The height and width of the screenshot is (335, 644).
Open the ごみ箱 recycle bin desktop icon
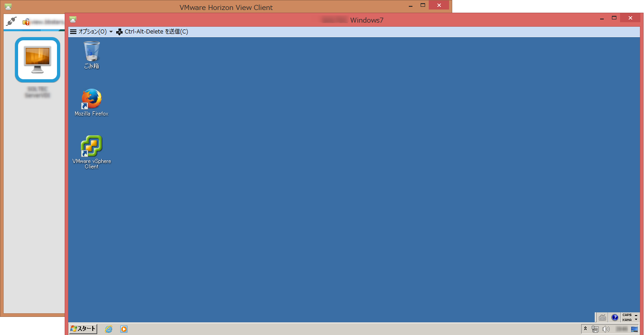91,55
